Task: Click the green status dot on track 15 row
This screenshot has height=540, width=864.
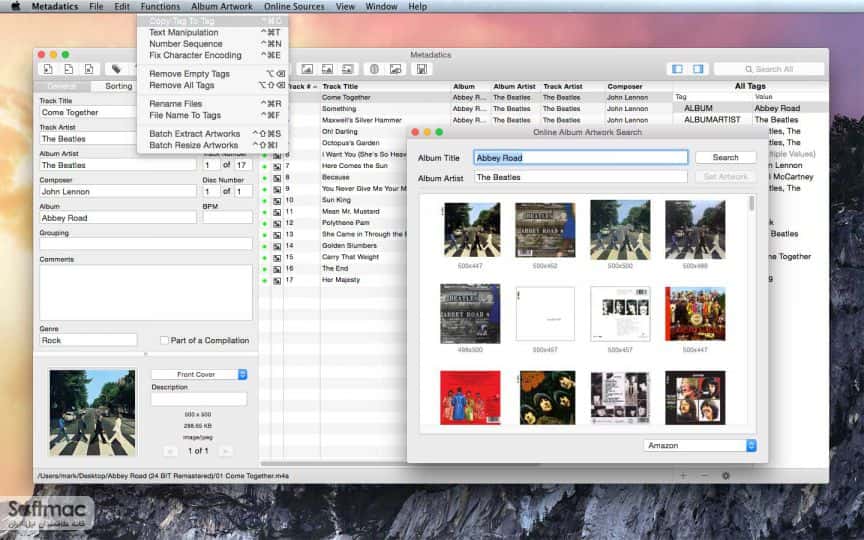Action: point(264,257)
